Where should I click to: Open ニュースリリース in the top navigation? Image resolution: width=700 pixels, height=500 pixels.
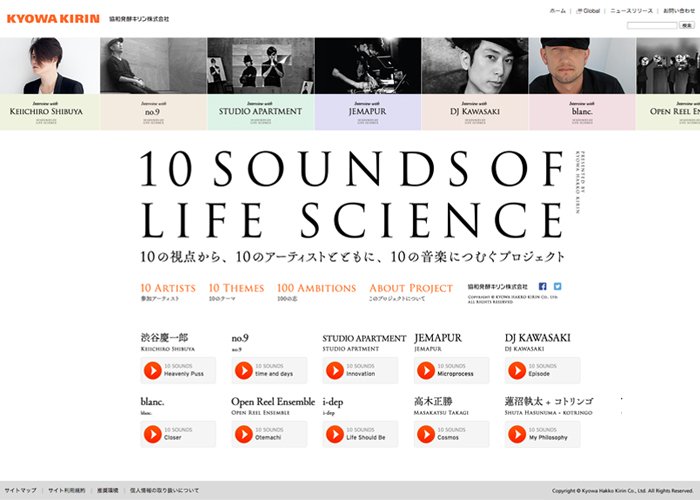(631, 11)
